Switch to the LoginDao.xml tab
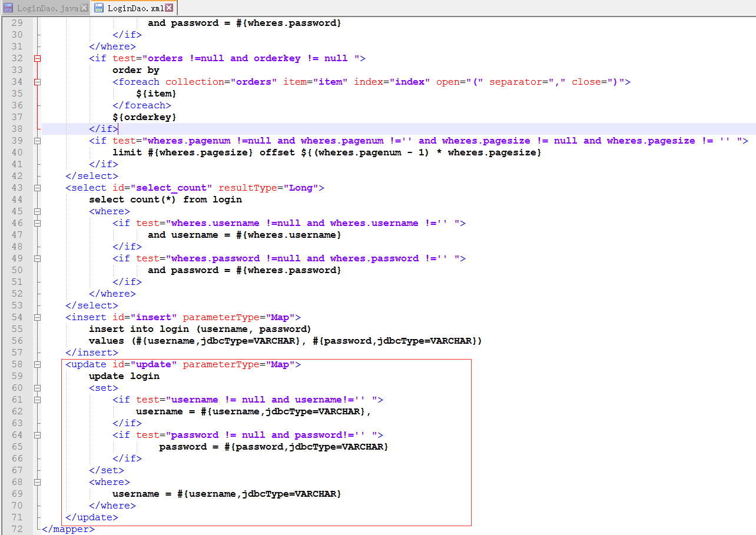Image resolution: width=756 pixels, height=535 pixels. tap(136, 8)
